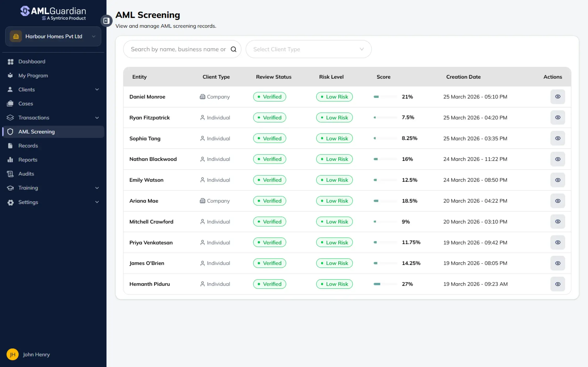Open the Harbour Homes Pvt Ltd company selector

(x=53, y=36)
